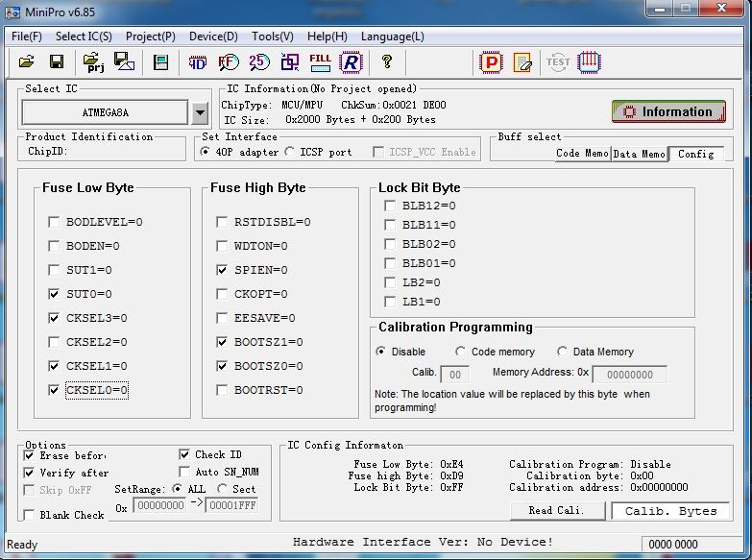Click the chip pin test icon
The height and width of the screenshot is (560, 752).
click(589, 62)
